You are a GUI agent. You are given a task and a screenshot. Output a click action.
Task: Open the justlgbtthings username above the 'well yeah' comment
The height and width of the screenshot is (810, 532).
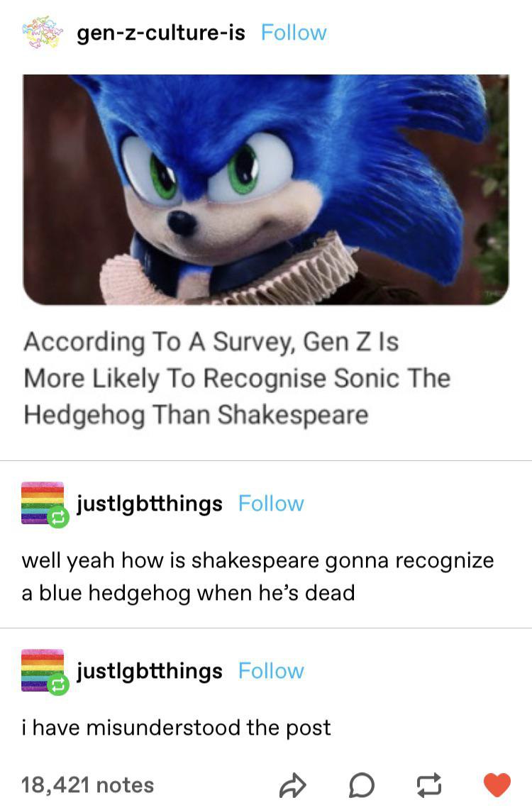point(150,504)
